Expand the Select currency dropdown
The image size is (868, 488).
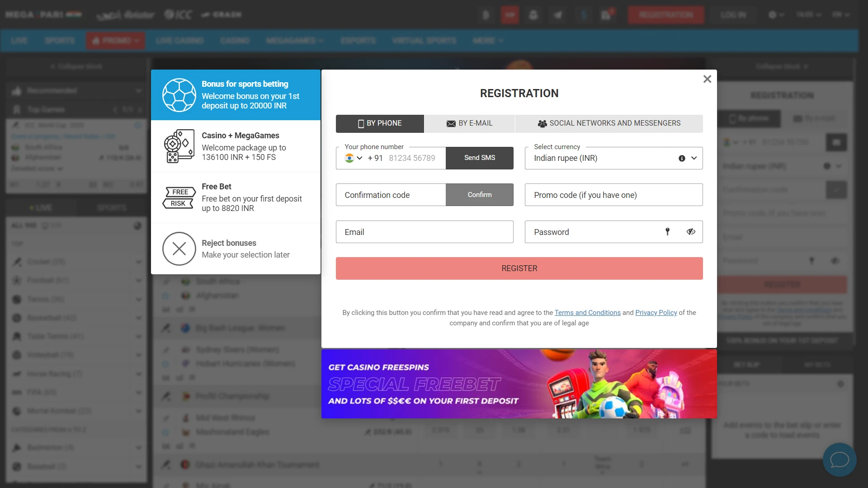pyautogui.click(x=693, y=158)
